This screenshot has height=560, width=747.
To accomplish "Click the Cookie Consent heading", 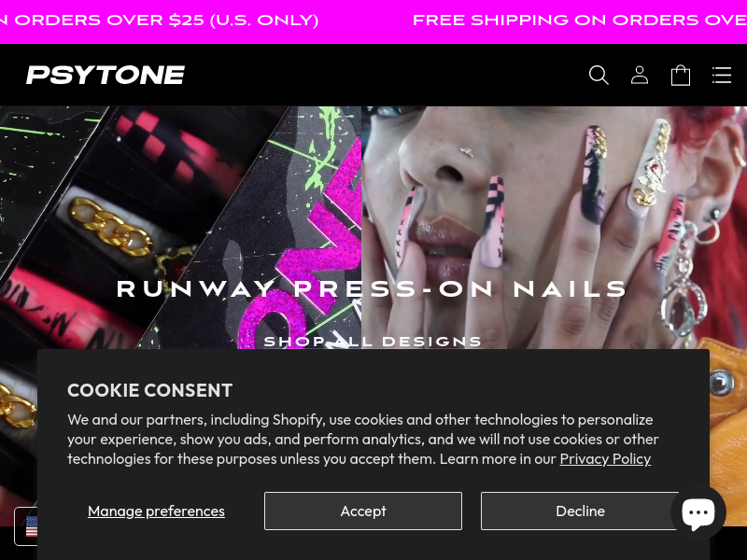I will click(149, 390).
